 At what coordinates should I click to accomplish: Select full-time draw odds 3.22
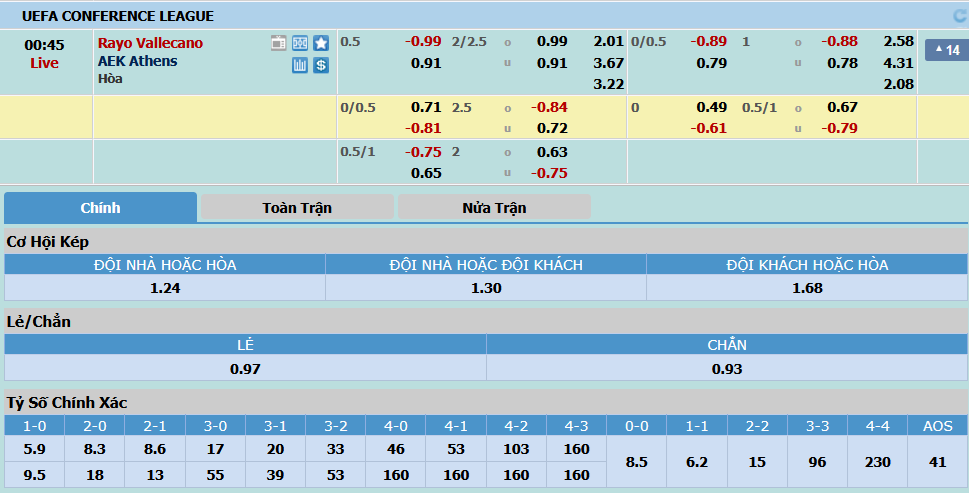point(609,84)
